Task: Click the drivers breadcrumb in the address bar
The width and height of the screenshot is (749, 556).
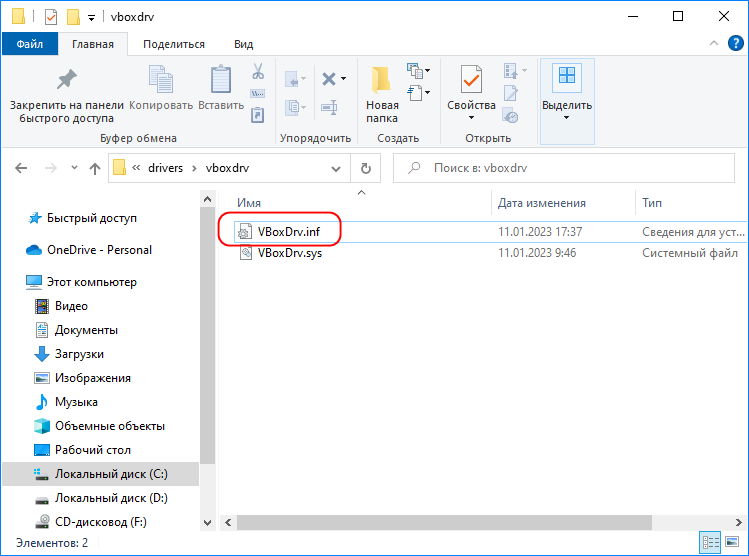Action: [x=165, y=168]
